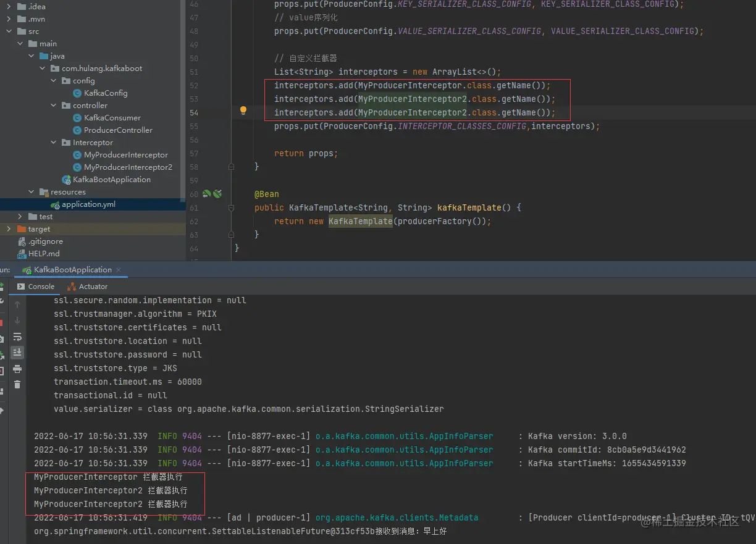Screen dimensions: 756x544
Task: Click the @Bean annotation on line 60
Action: click(267, 194)
